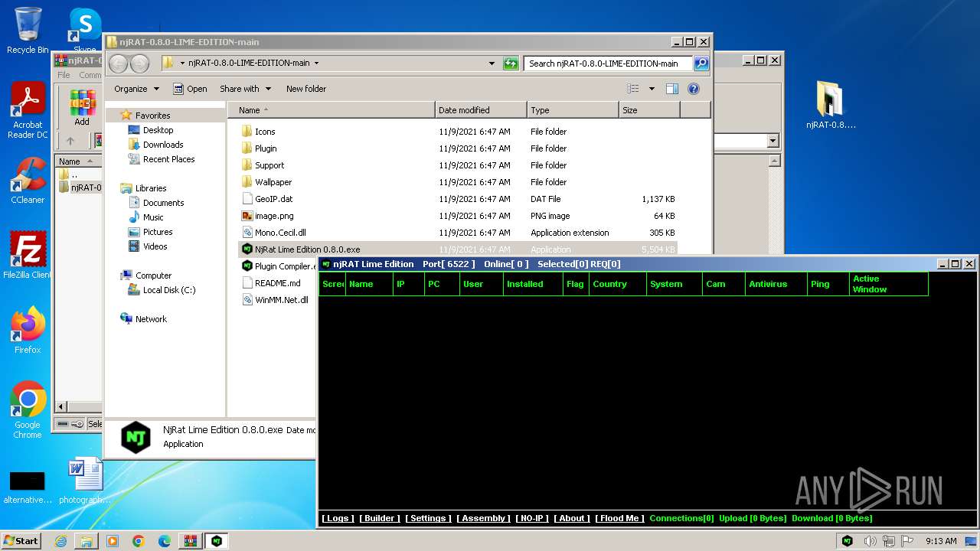Open Firefox desktop shortcut

pyautogui.click(x=28, y=331)
